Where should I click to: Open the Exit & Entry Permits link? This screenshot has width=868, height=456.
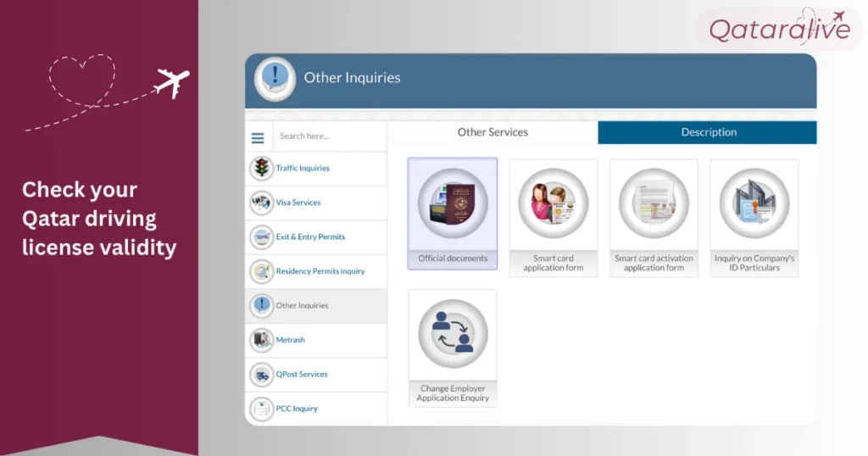(x=310, y=236)
